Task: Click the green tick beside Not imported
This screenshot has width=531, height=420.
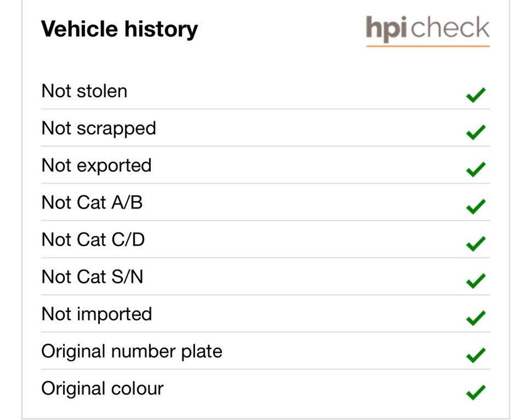Action: 476,318
